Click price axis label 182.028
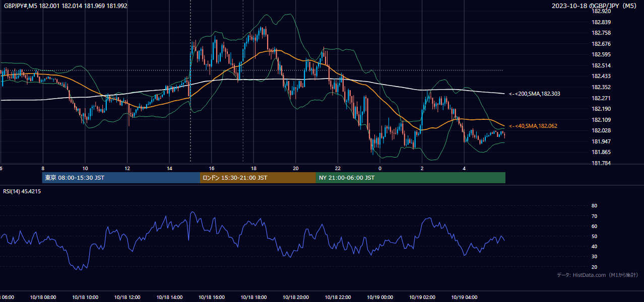 (601, 130)
